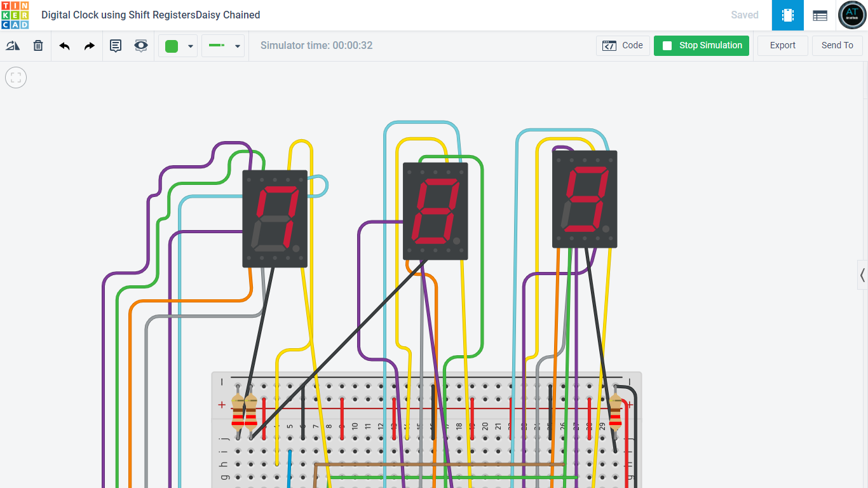868x488 pixels.
Task: Select the brown wire on the breadboard
Action: [x=439, y=464]
